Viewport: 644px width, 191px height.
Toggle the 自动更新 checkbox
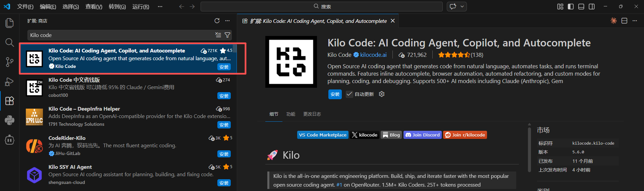click(x=349, y=94)
